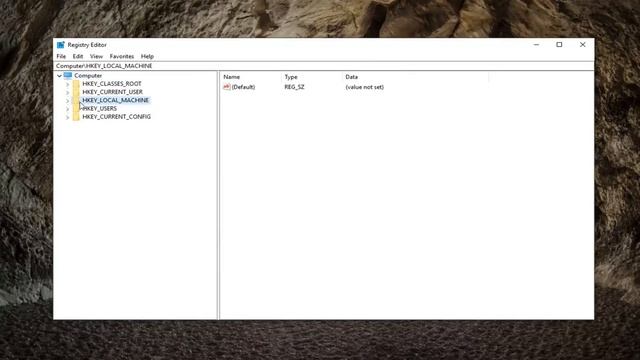
Task: Select the (Default) value name
Action: click(243, 87)
